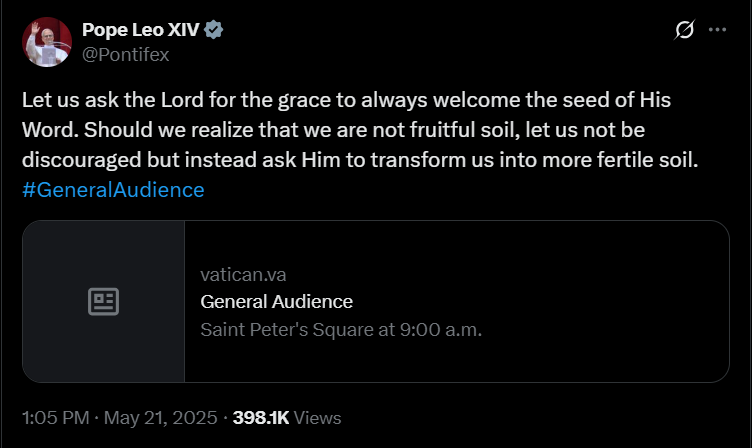Viewport: 752px width, 448px height.
Task: Click the article placeholder icon in link card
Action: pyautogui.click(x=104, y=301)
